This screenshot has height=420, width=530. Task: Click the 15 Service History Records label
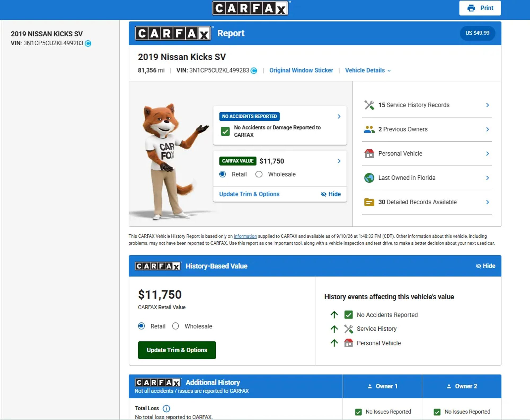(x=414, y=105)
